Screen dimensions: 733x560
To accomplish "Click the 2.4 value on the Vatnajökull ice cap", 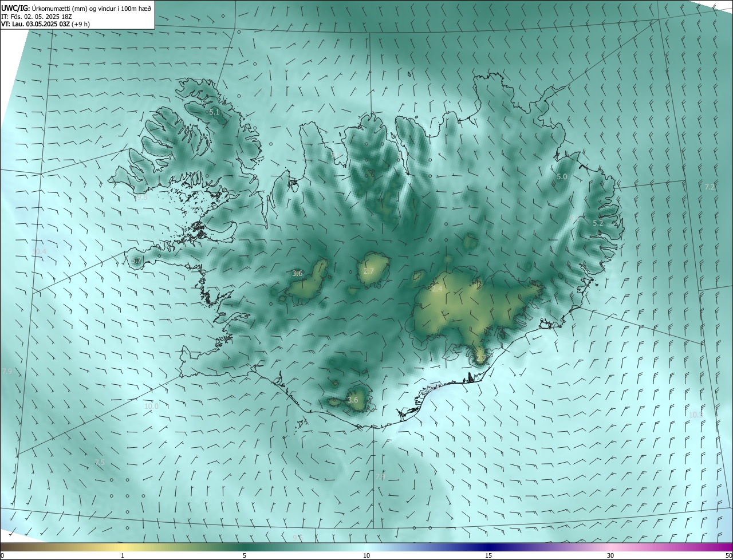I will tap(436, 289).
